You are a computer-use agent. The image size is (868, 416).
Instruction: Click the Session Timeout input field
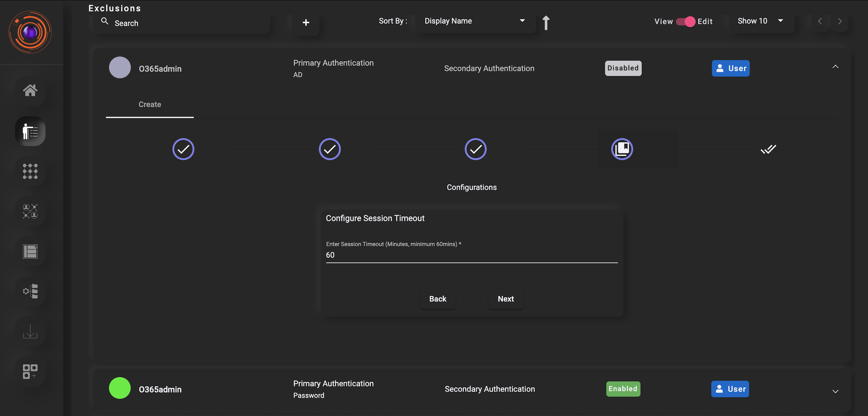(472, 255)
